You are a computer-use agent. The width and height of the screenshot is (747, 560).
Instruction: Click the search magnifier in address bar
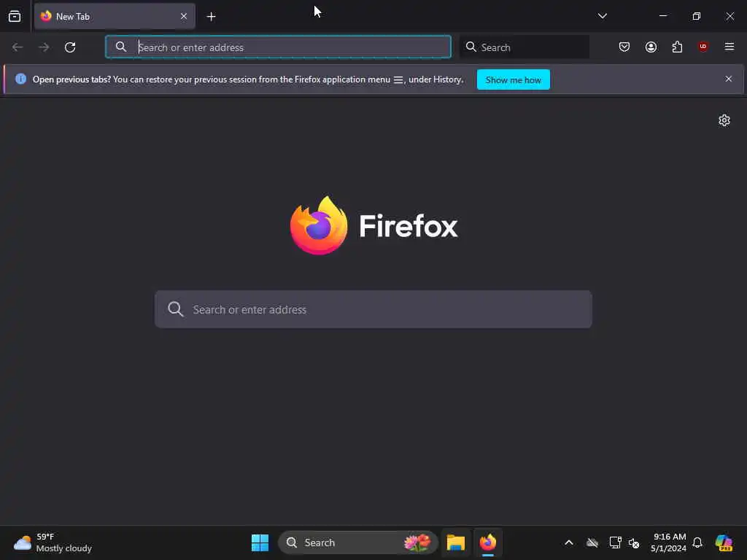point(121,47)
